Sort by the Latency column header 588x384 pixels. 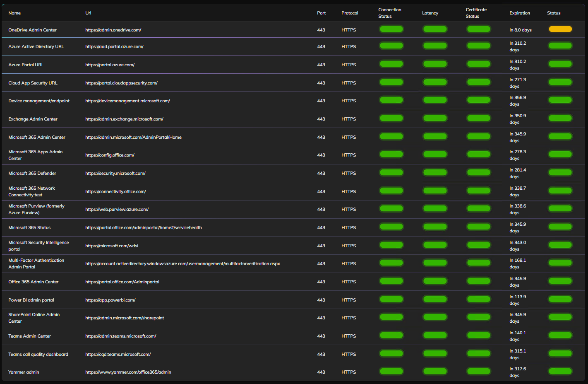point(430,13)
